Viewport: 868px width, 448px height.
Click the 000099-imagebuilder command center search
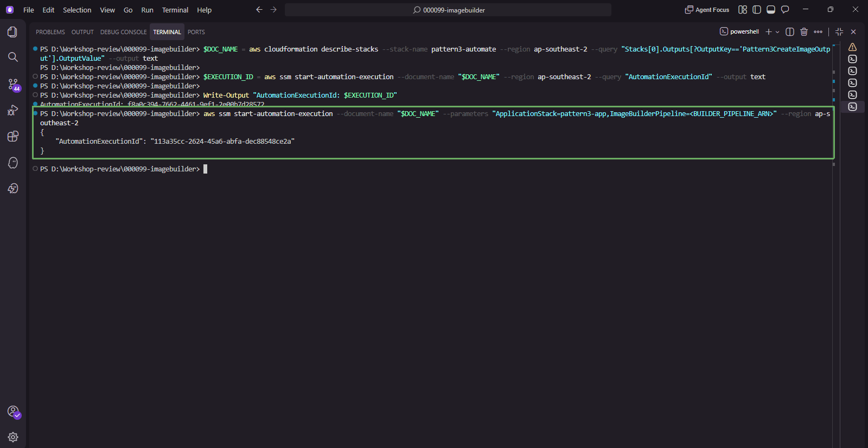448,10
